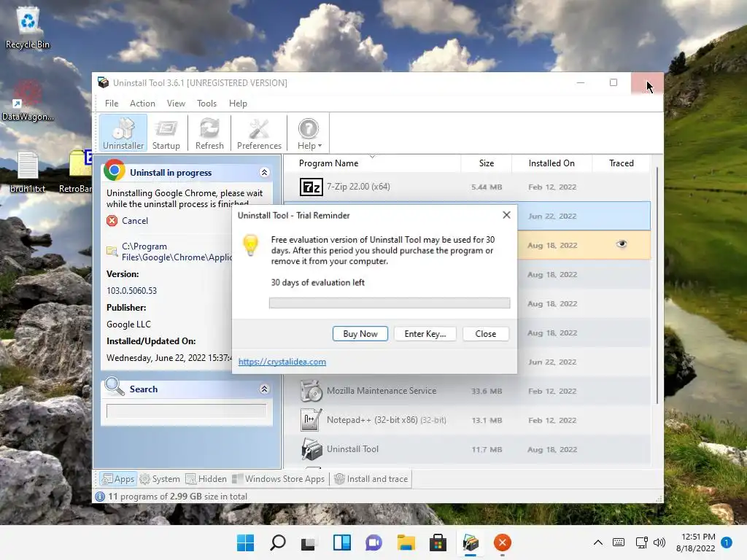Image resolution: width=747 pixels, height=560 pixels.
Task: Select the 7-Zip 22.00 (x64) icon
Action: click(x=311, y=187)
